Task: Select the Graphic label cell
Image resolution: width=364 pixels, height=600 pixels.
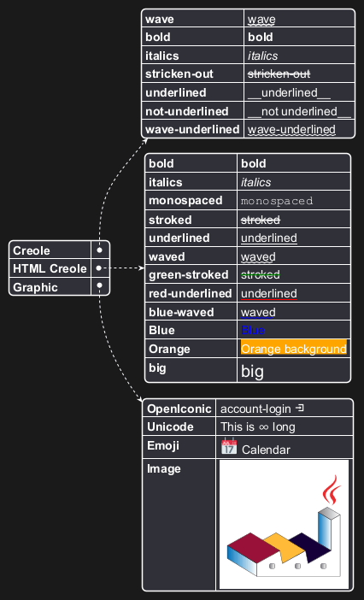Action: [50, 286]
